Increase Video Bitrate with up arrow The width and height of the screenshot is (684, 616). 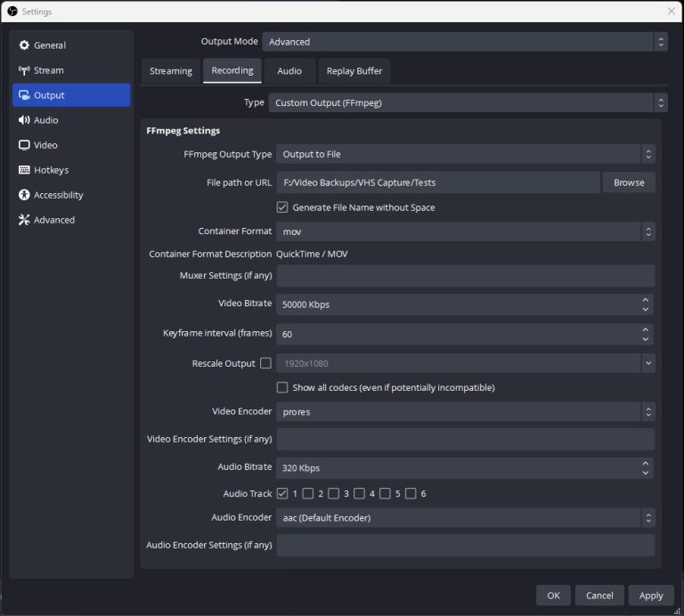click(646, 300)
